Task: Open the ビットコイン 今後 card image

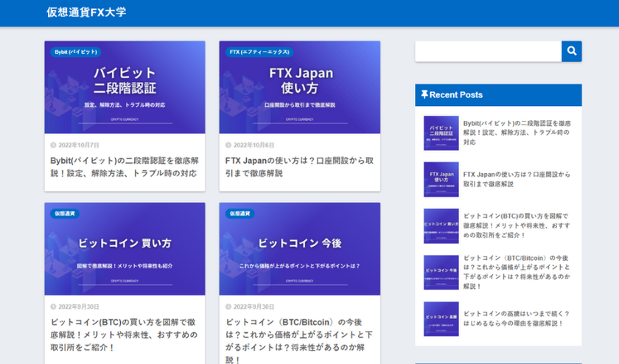Action: coord(300,249)
